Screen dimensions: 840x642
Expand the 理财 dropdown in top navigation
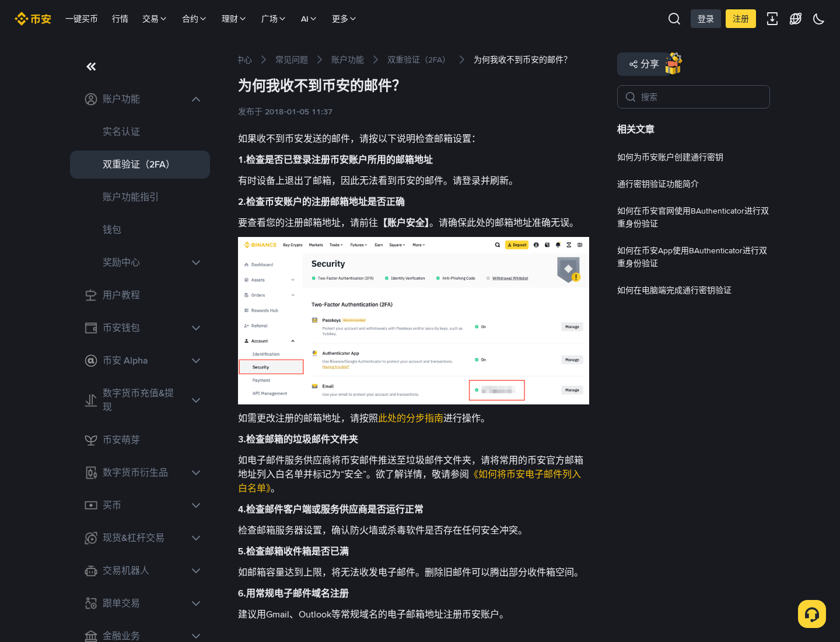click(x=234, y=19)
